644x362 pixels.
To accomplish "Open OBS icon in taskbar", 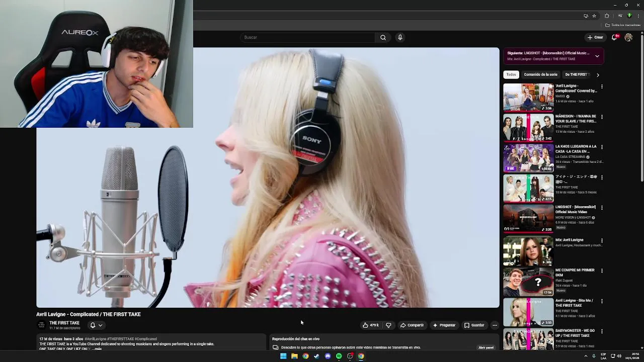I will coord(350,356).
